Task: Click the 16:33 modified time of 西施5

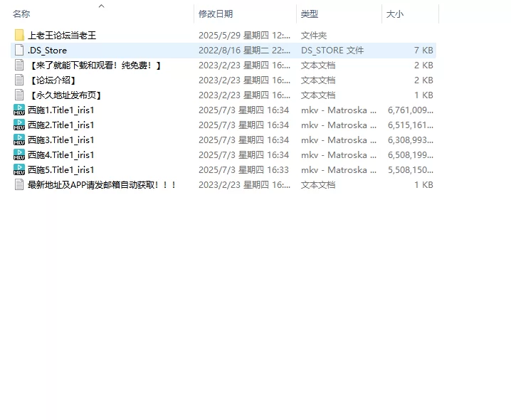Action: [x=278, y=170]
